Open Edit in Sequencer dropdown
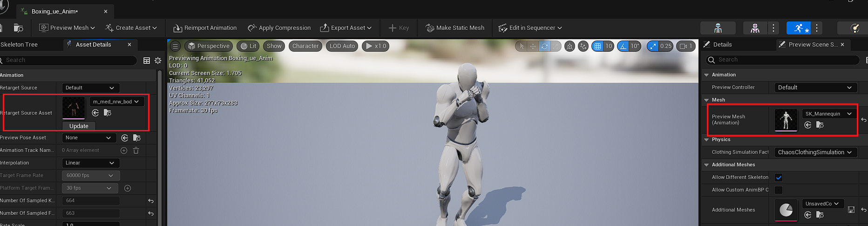The image size is (868, 226). coord(530,28)
